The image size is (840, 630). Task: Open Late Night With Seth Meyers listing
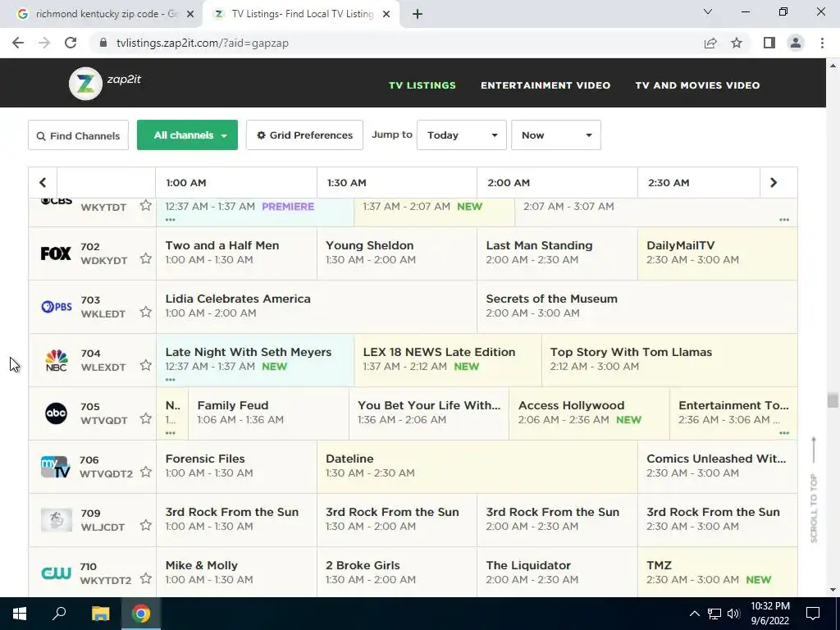pyautogui.click(x=255, y=360)
